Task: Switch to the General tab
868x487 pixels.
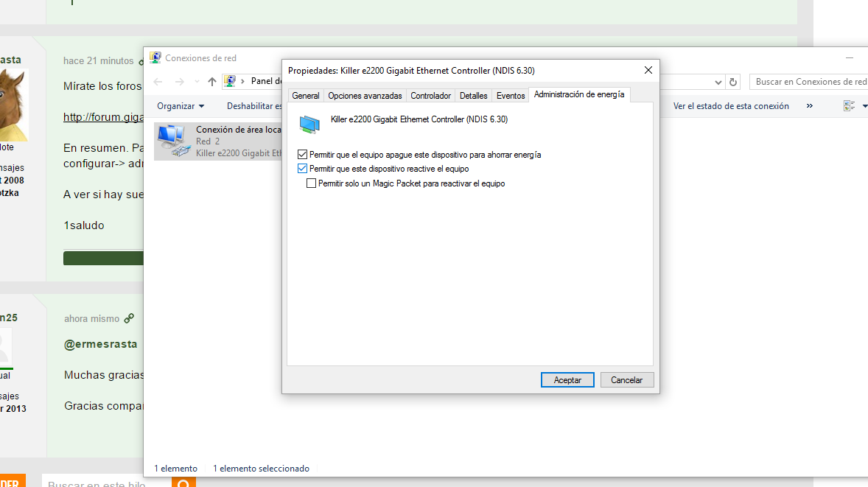Action: [306, 96]
